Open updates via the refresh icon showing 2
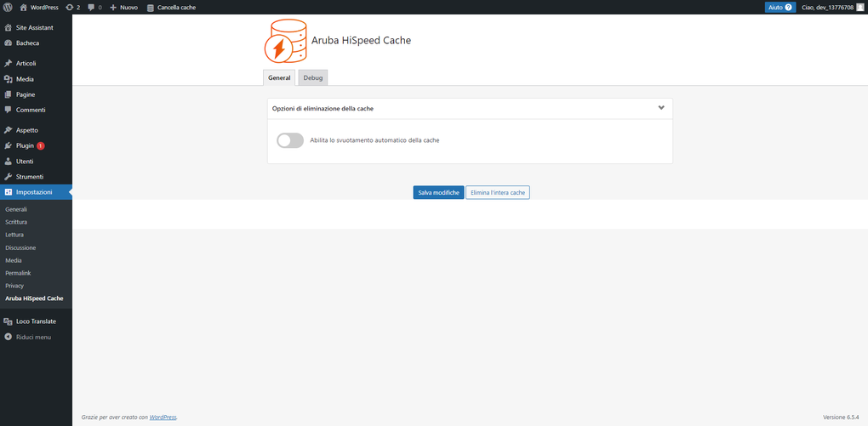868x426 pixels. [69, 7]
